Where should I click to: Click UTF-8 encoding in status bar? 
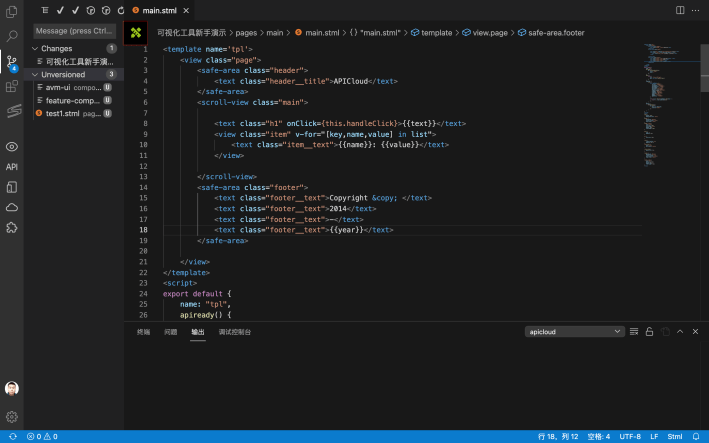pos(630,437)
